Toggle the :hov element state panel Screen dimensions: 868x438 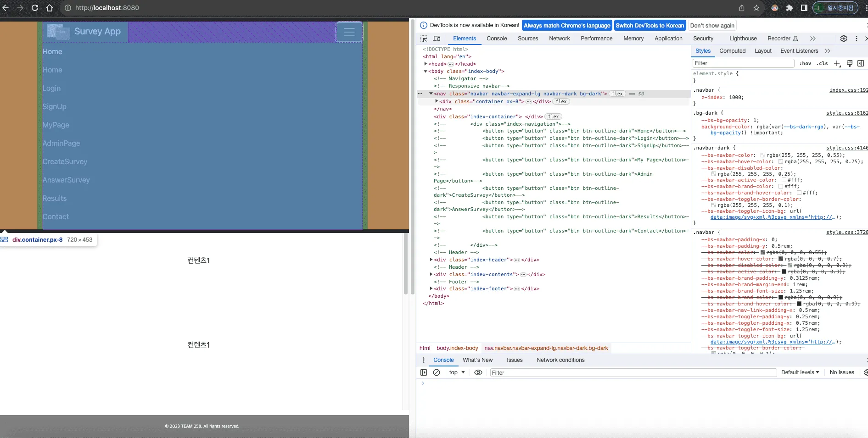tap(805, 63)
